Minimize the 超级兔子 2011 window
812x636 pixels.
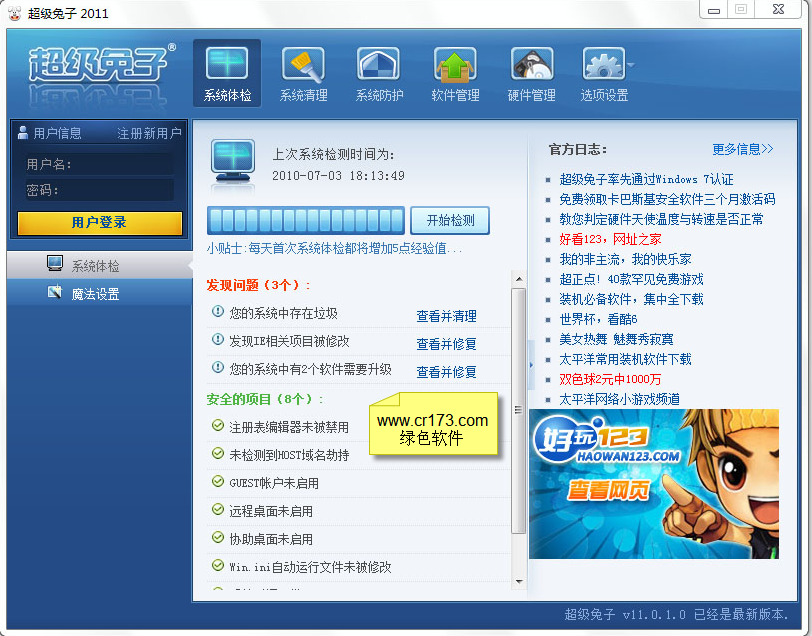[714, 10]
